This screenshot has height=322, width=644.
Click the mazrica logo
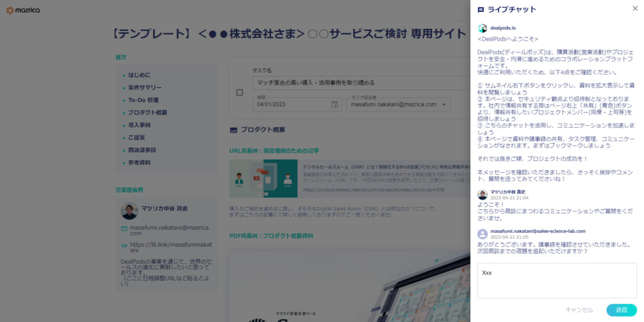23,10
